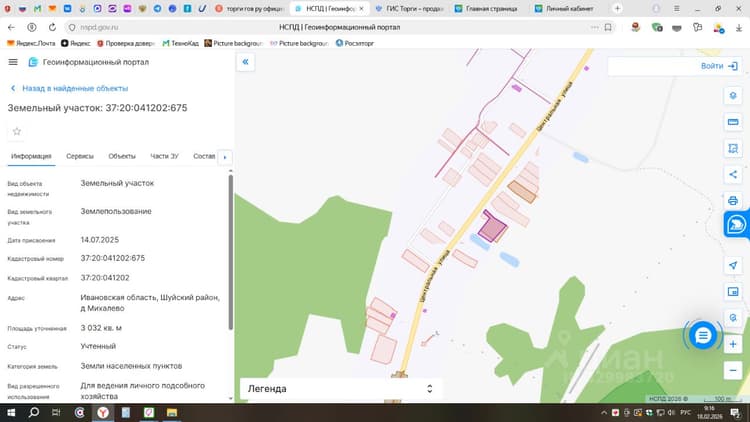The height and width of the screenshot is (422, 750).
Task: Switch to the Состав tab
Action: 204,156
